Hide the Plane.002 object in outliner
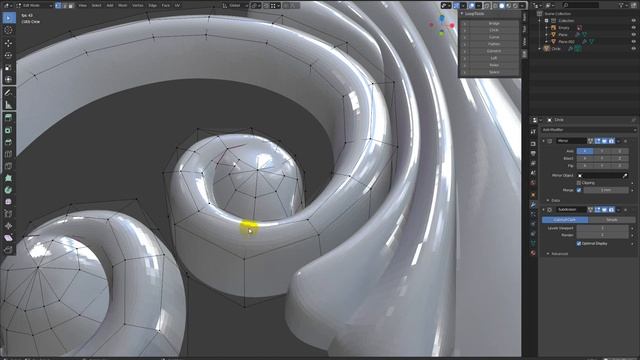The image size is (640, 360). (633, 42)
